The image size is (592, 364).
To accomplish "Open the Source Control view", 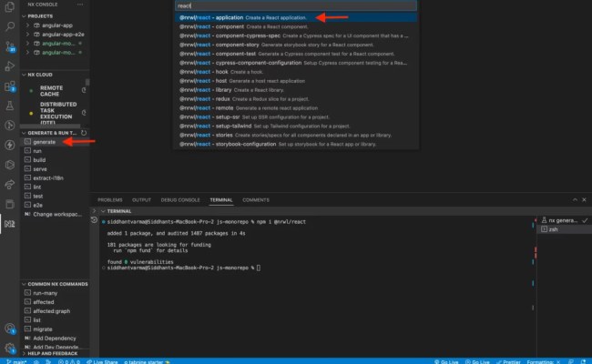I will [x=10, y=46].
